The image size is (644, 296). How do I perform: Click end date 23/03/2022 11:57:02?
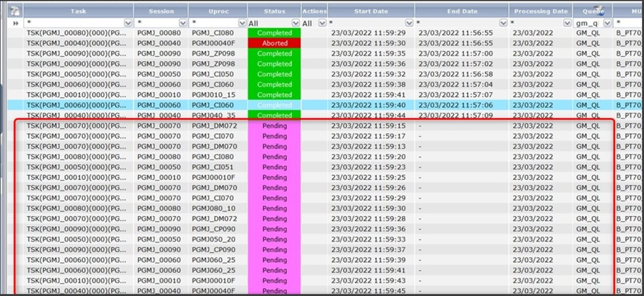click(456, 64)
